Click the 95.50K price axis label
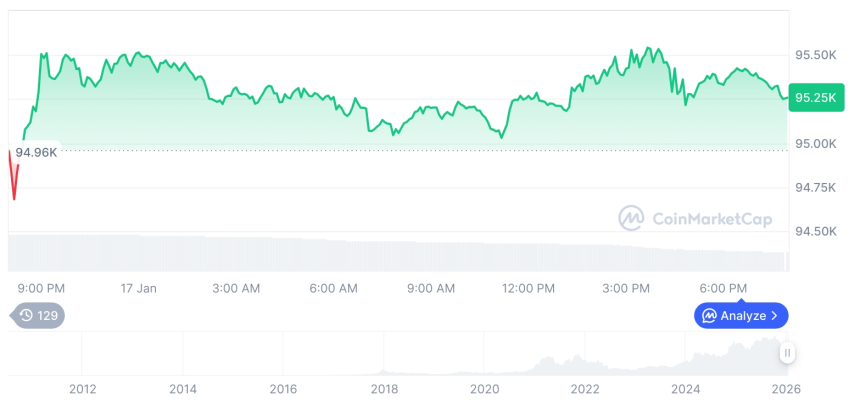860x401 pixels. click(x=815, y=55)
